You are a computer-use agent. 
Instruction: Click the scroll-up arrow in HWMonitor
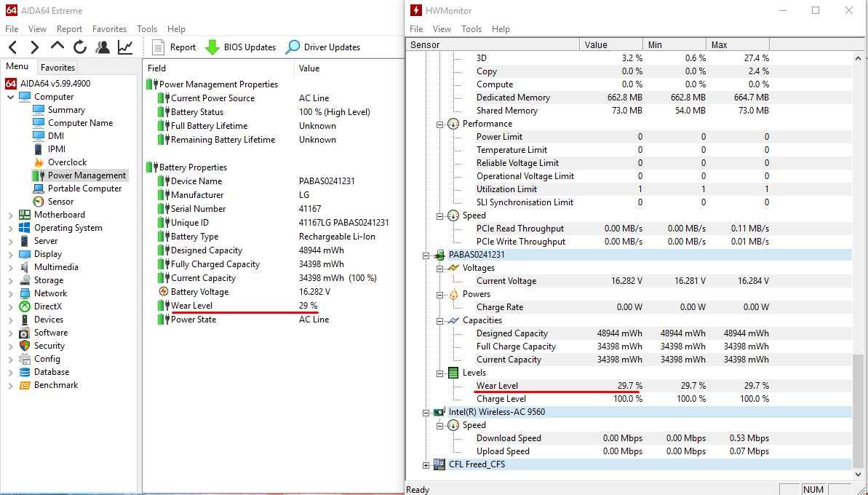click(859, 58)
